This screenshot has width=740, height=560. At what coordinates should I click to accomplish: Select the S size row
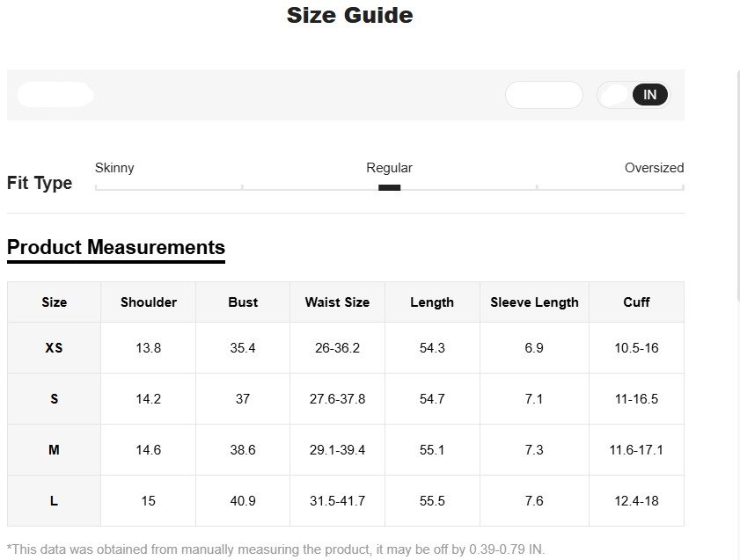[54, 398]
